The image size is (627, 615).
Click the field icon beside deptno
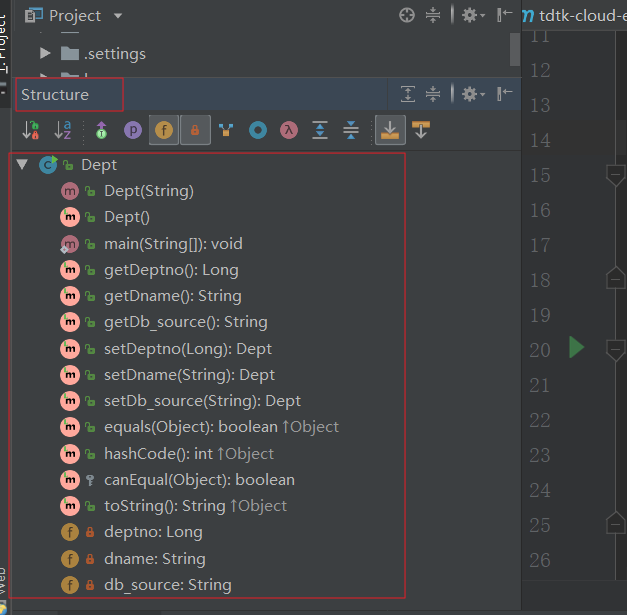pos(70,532)
